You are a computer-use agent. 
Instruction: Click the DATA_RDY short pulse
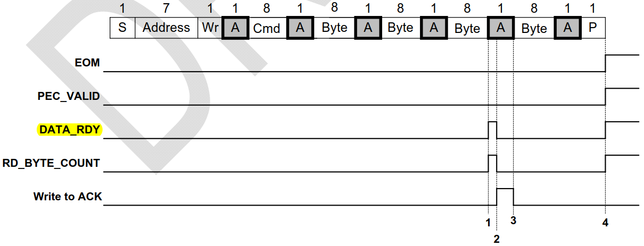coord(492,130)
